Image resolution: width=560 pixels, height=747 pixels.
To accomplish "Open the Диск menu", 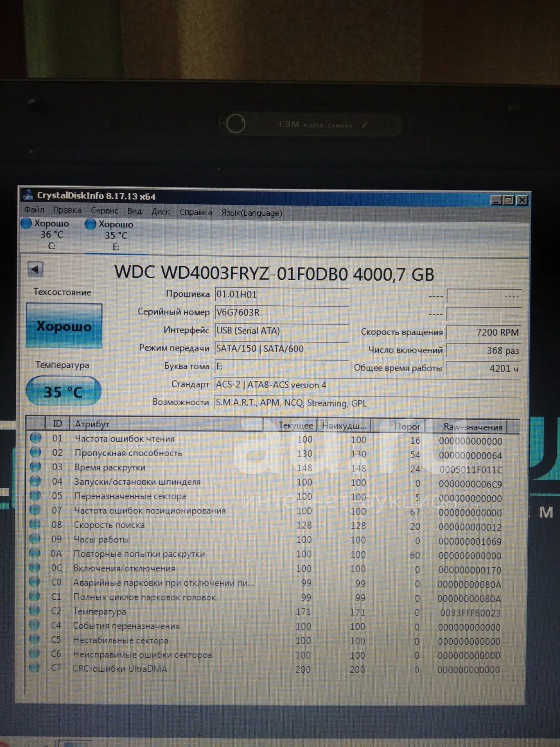I will (161, 211).
